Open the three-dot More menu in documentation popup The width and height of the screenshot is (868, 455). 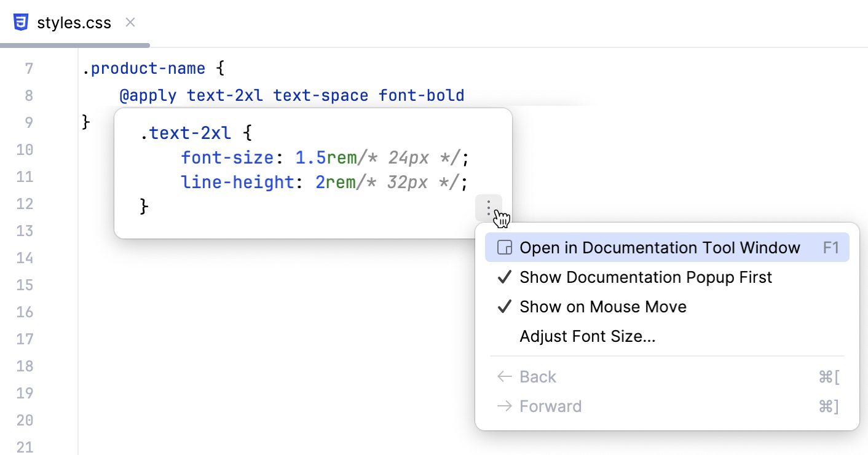[489, 208]
